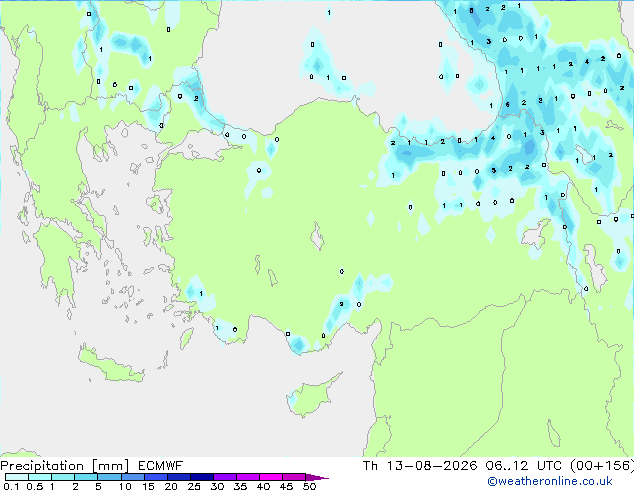
Task: Select the 0.1–0.5 mm legend swatch
Action: coord(17,477)
